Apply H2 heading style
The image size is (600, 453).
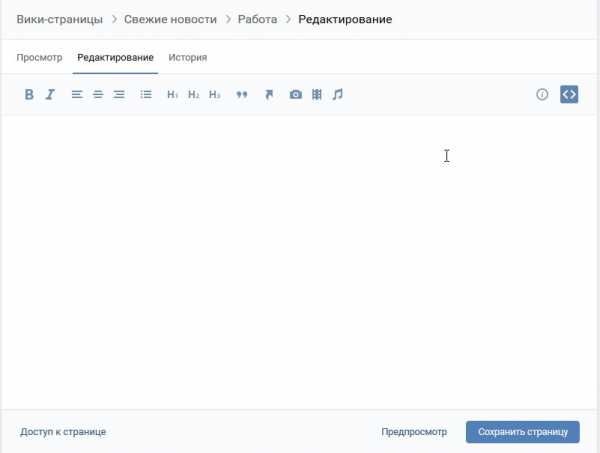point(194,95)
